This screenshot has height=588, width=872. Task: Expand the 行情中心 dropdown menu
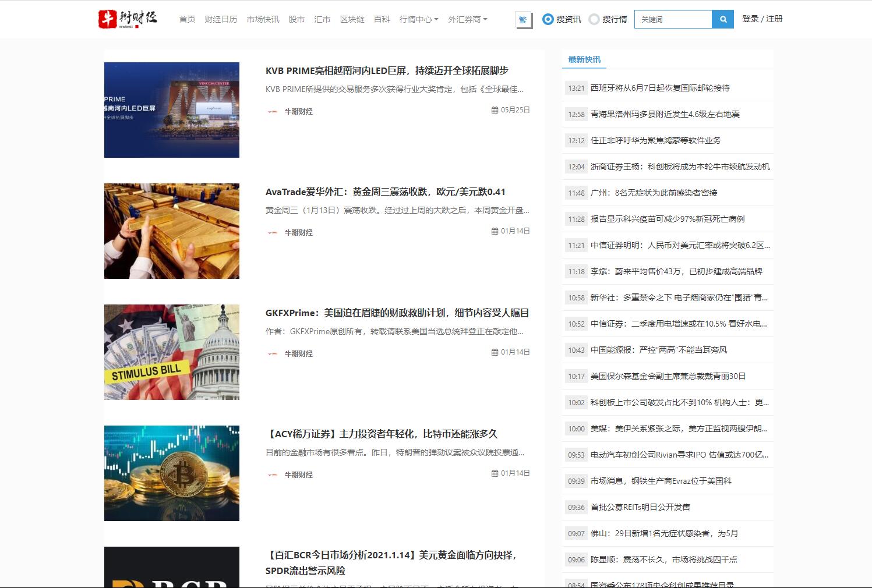coord(418,19)
